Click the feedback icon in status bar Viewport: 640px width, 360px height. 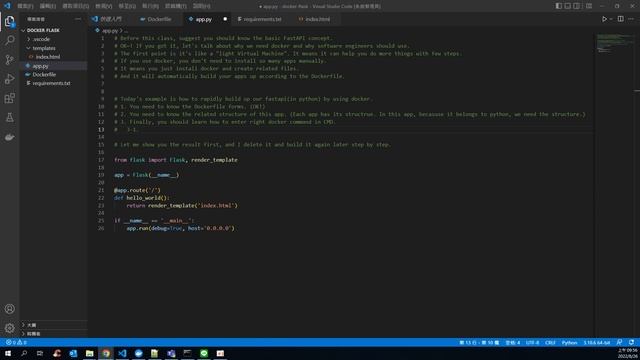click(619, 342)
